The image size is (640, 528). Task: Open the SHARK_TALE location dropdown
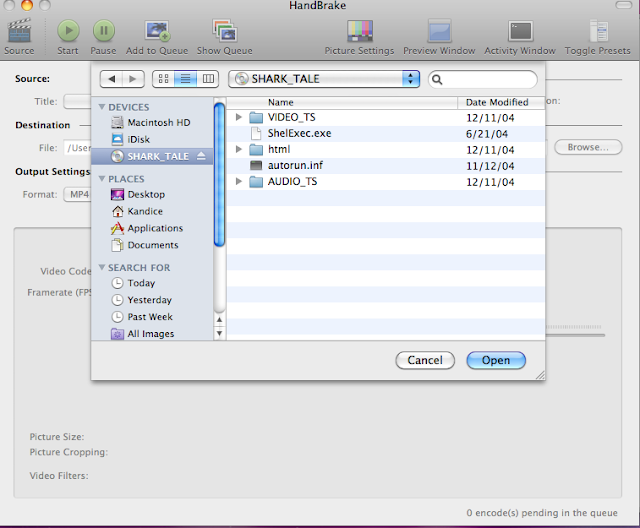click(324, 79)
